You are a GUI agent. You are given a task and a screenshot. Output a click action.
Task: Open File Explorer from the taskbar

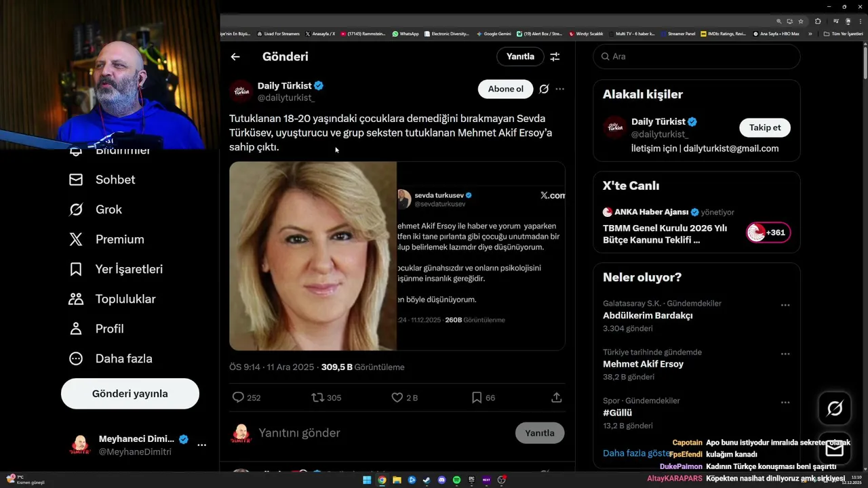point(397,480)
